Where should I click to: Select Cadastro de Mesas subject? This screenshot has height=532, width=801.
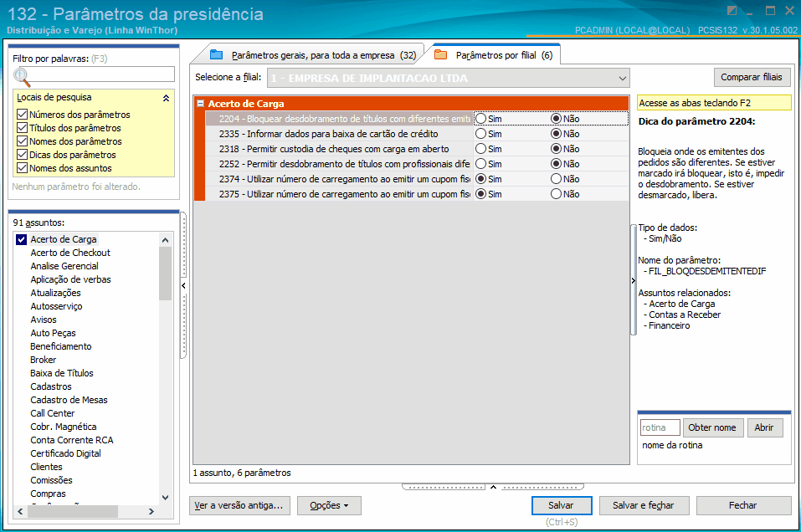(69, 400)
